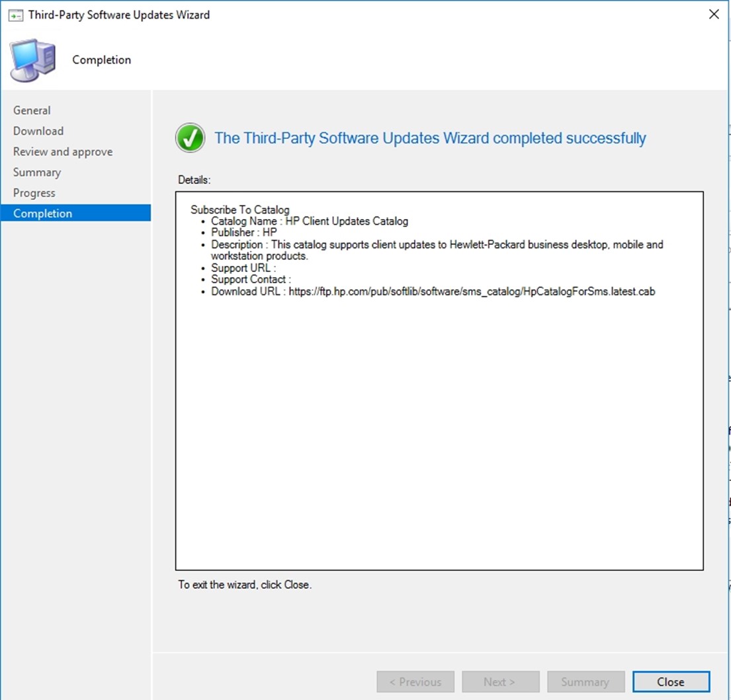This screenshot has height=700, width=731.
Task: Click the 'Subscribe To Catalog' heading
Action: [x=240, y=210]
